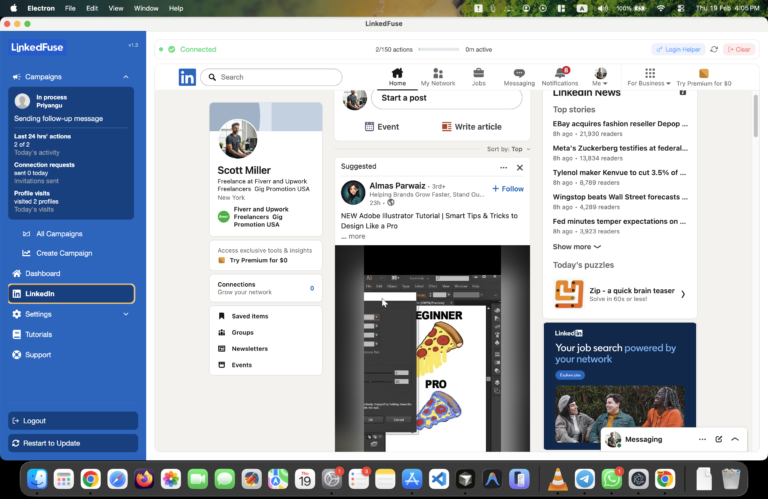Open the LinkedIn Messaging icon in nav bar
The height and width of the screenshot is (499, 768).
tap(518, 76)
